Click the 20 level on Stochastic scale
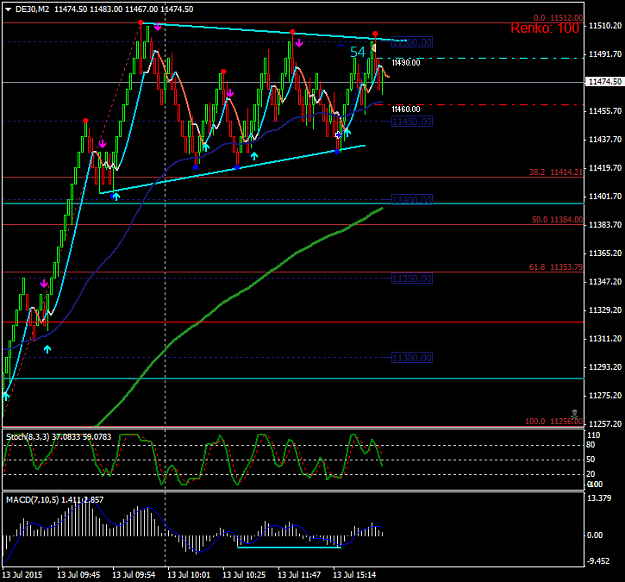This screenshot has width=625, height=582. (590, 474)
